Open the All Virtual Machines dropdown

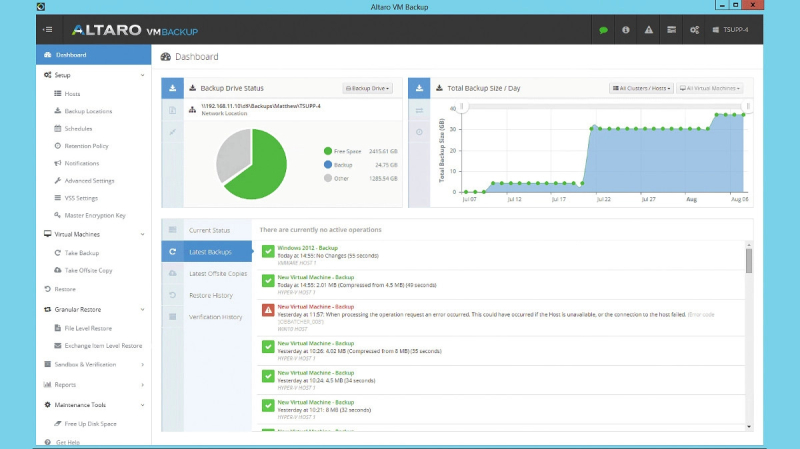coord(712,88)
